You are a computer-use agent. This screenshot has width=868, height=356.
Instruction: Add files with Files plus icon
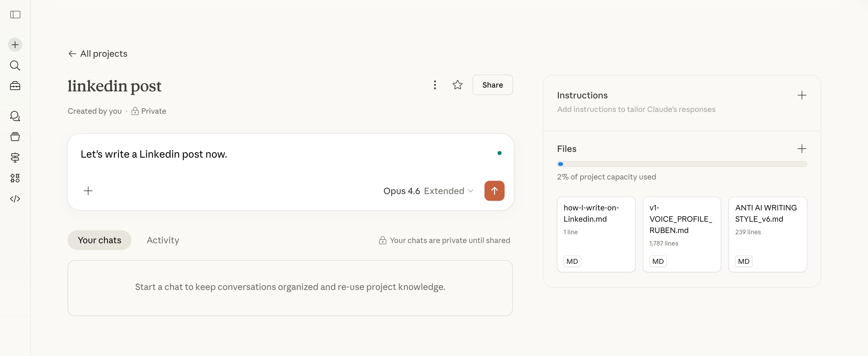802,149
